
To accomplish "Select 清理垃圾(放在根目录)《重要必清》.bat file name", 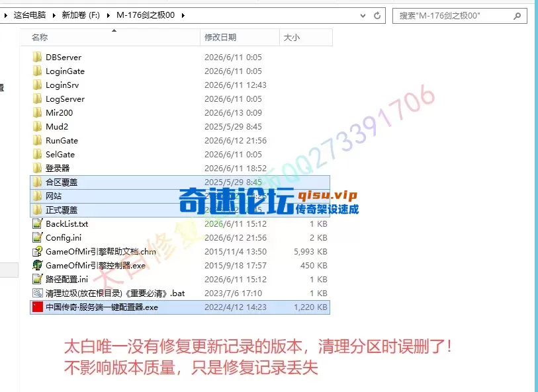I will coord(115,294).
